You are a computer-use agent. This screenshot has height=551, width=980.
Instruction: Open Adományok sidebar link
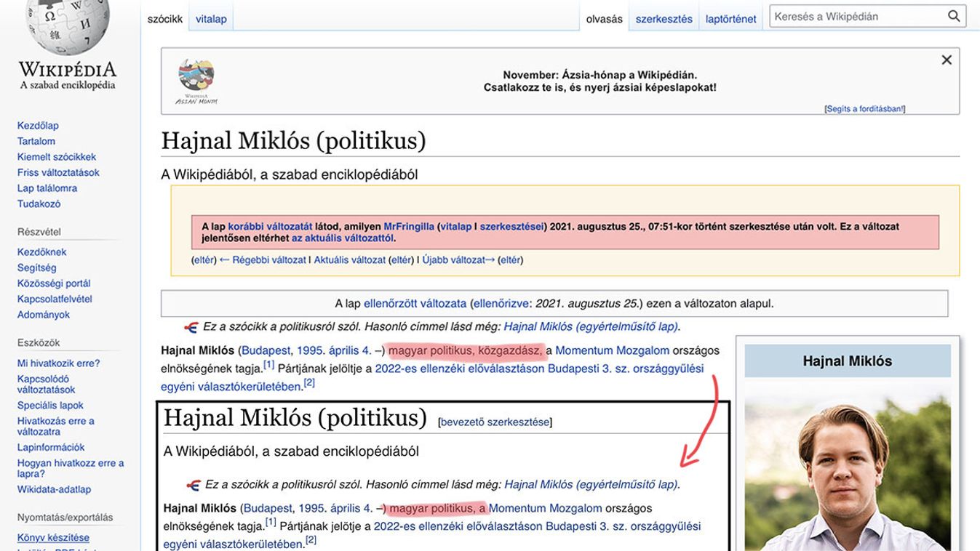pos(44,315)
